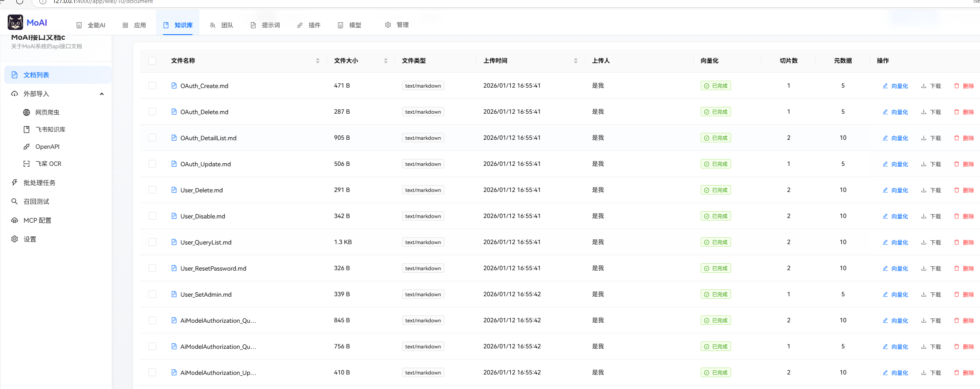Sort by 文件名称 column sorter arrows
The image size is (980, 389).
[x=318, y=61]
